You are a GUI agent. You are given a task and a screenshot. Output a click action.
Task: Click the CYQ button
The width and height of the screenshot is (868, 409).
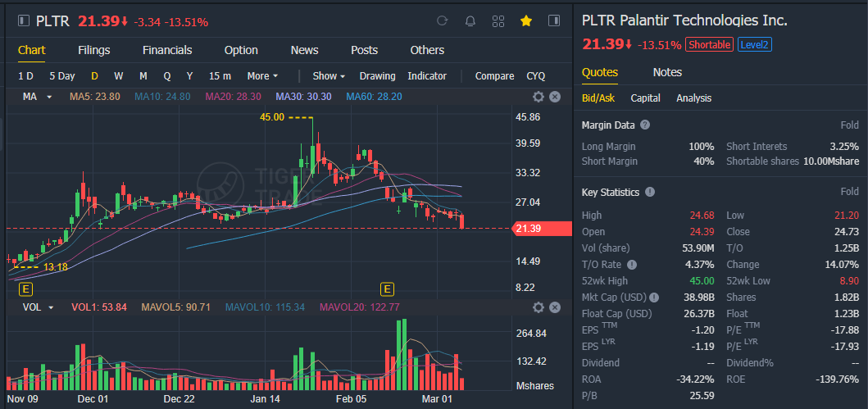pyautogui.click(x=536, y=76)
